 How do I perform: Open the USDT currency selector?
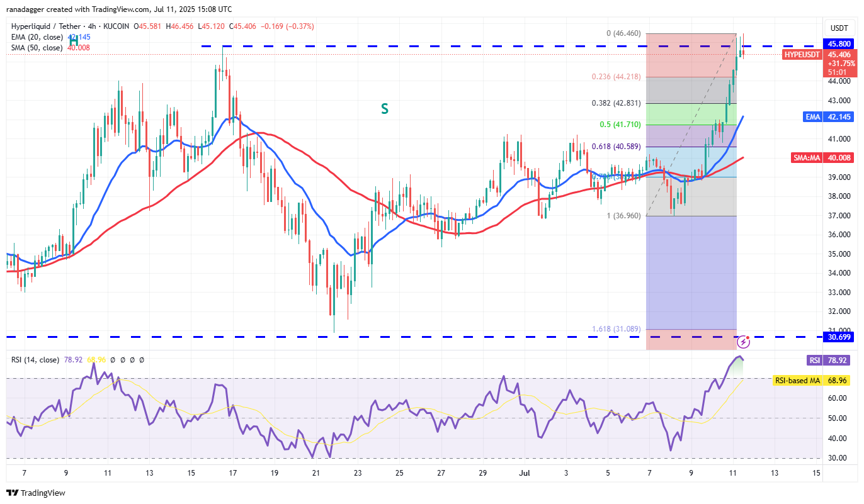click(x=839, y=28)
